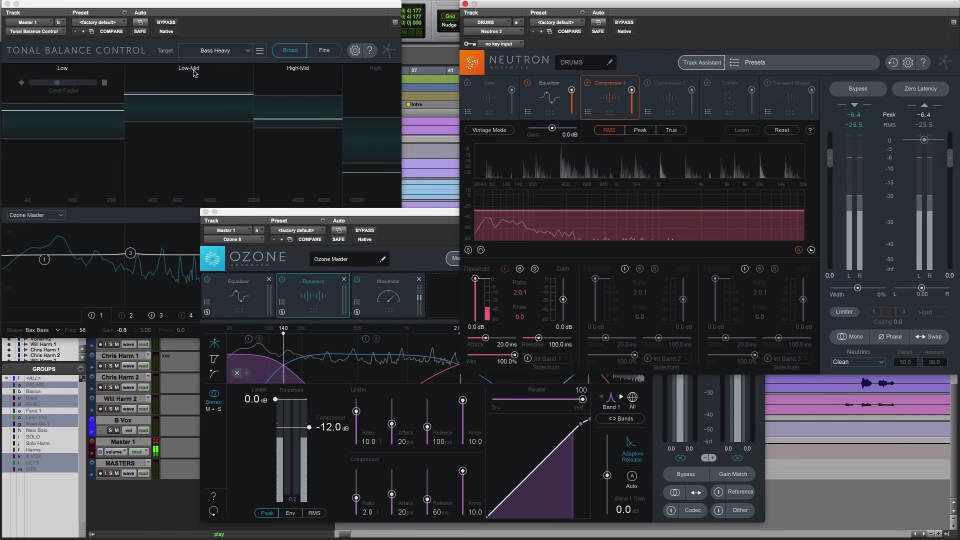Edit the Ozone Master preset name pencil
Viewport: 960px width, 540px height.
(x=383, y=259)
